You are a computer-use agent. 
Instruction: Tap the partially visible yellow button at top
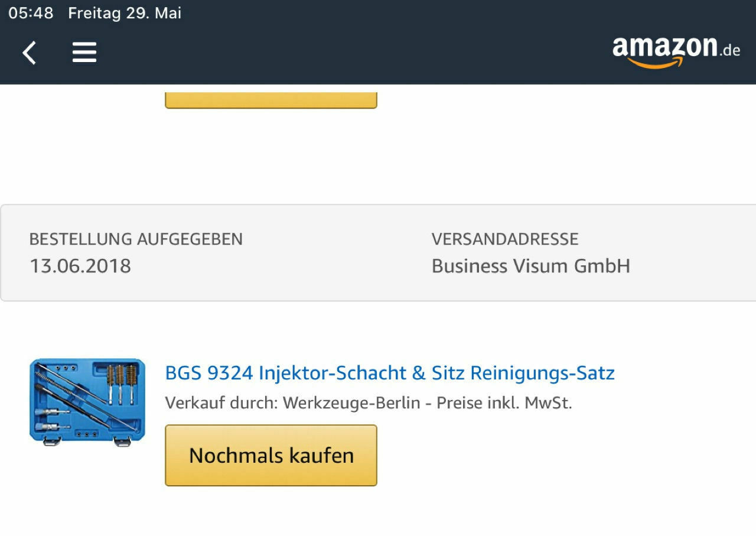tap(271, 97)
